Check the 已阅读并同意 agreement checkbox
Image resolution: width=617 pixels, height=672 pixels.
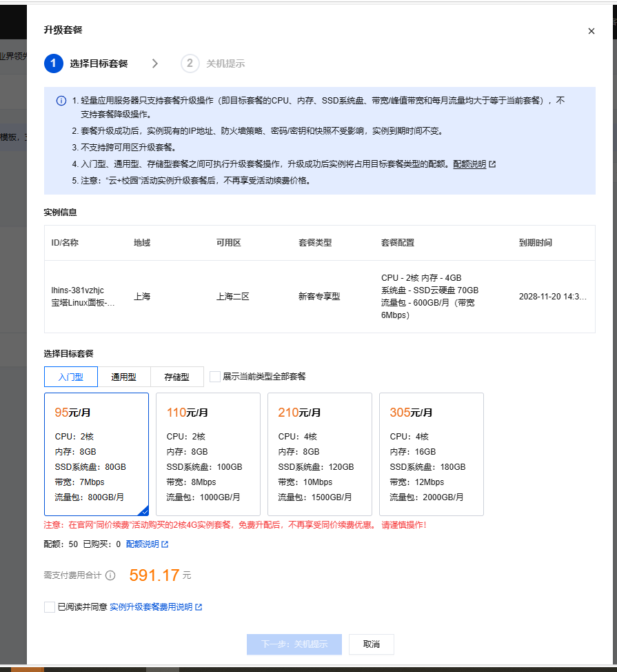tap(49, 606)
